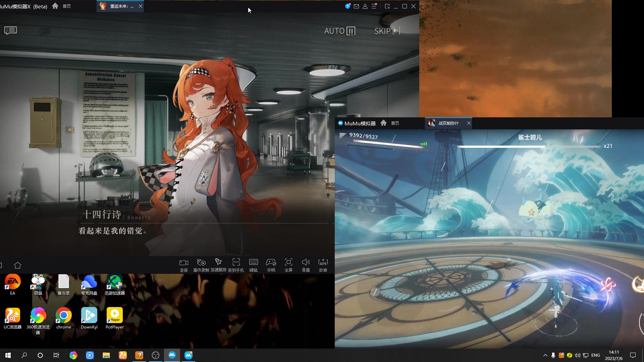Click the tray speaker volume icon
This screenshot has height=362, width=644.
pyautogui.click(x=578, y=355)
